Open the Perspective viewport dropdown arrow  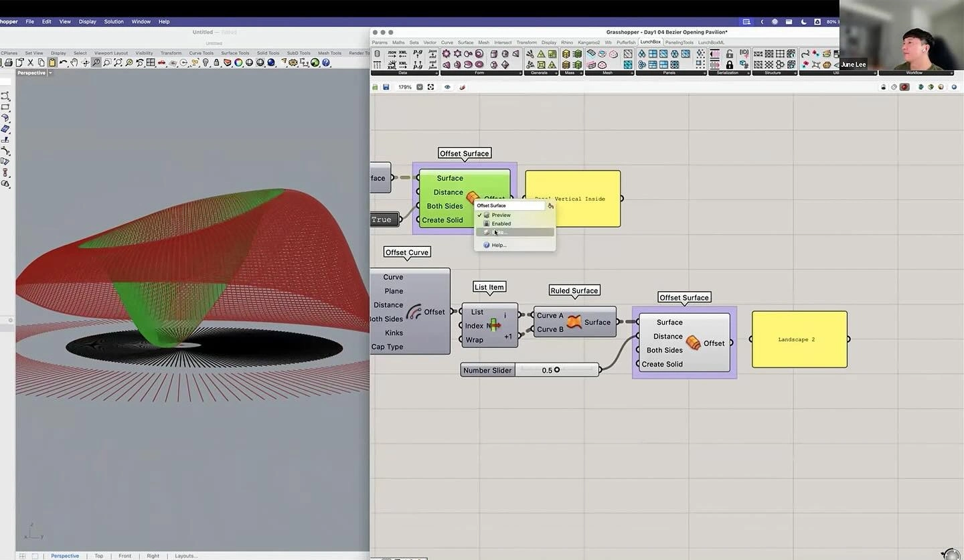[50, 73]
